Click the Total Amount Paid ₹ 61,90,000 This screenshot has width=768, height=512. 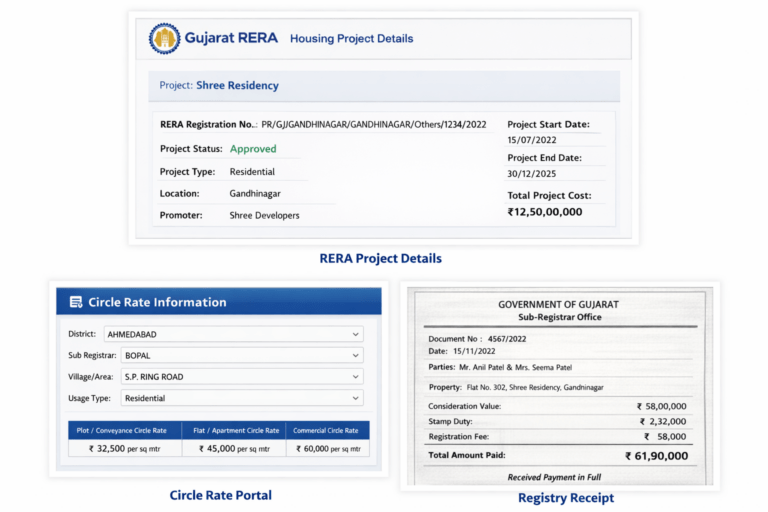click(656, 456)
